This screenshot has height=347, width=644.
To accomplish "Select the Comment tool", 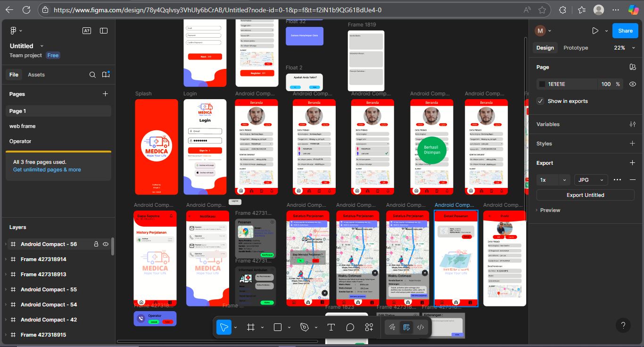I will 350,327.
